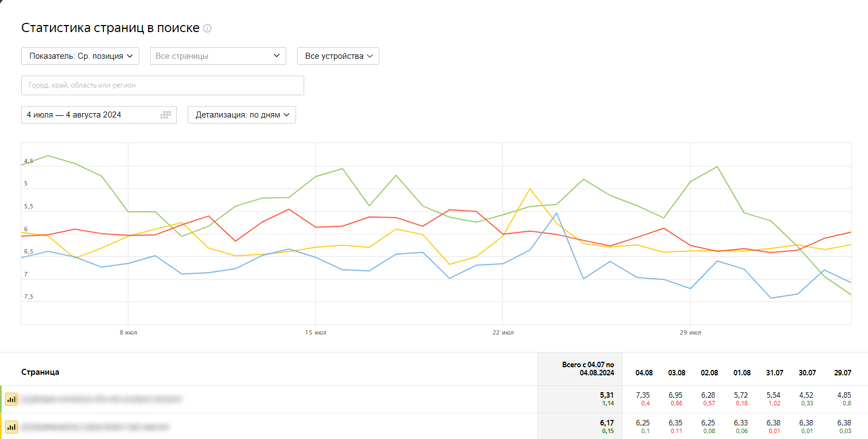Open the blurred page link in yellow row
This screenshot has width=868, height=439.
click(x=95, y=427)
